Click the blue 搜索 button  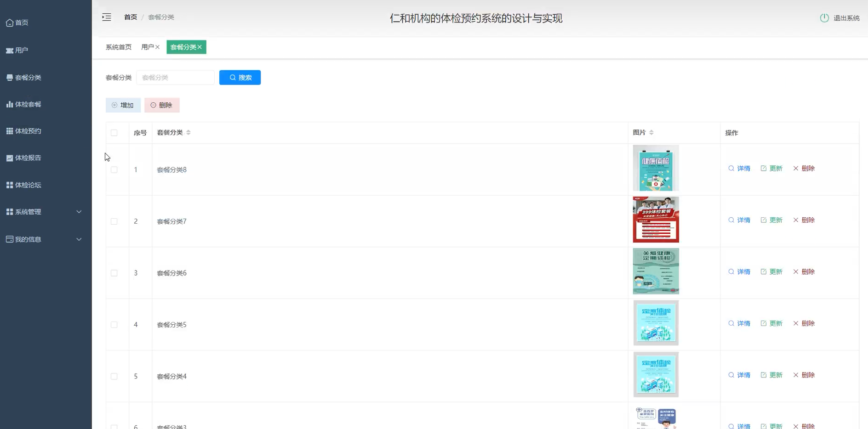click(240, 78)
